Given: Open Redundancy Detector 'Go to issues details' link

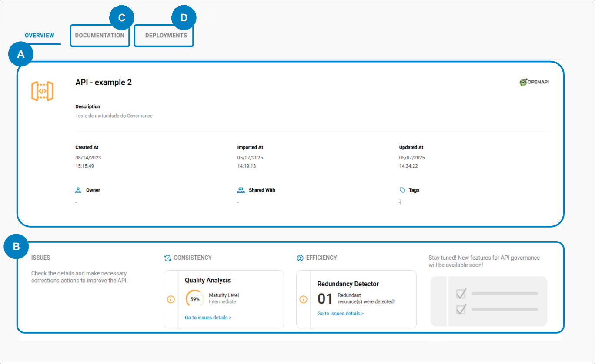Looking at the screenshot, I should [341, 314].
